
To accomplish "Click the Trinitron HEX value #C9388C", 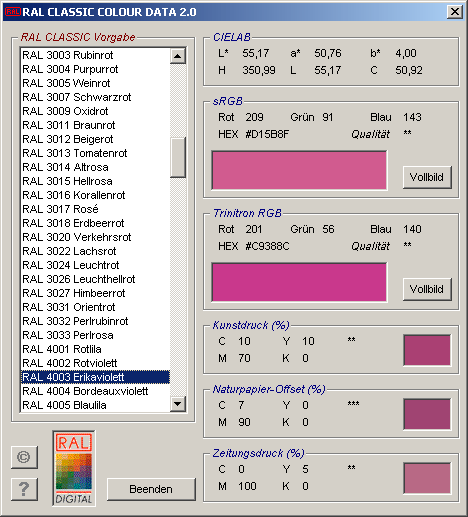I will [x=267, y=246].
